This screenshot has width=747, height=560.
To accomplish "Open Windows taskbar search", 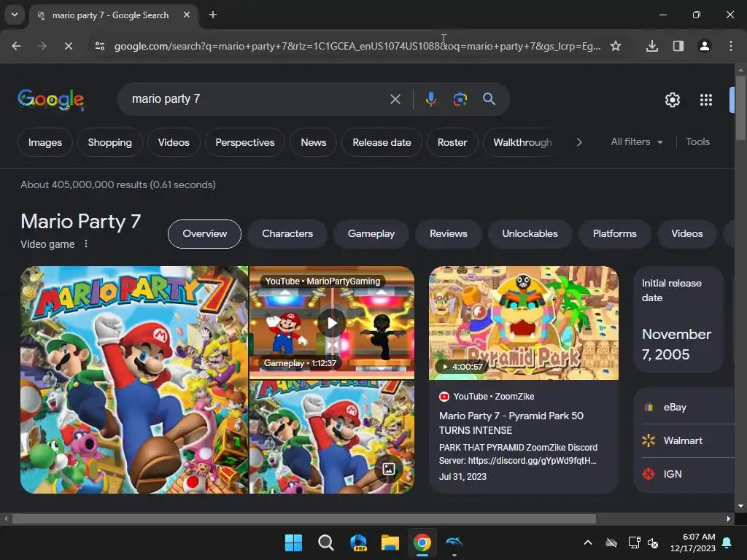I will click(x=326, y=542).
